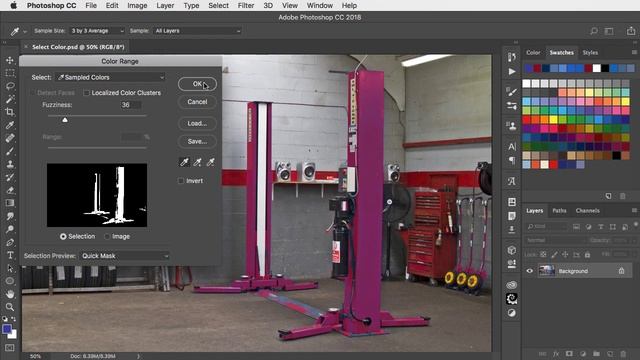Select the History Brush tool
Screen dimensions: 640x360
tap(10, 177)
